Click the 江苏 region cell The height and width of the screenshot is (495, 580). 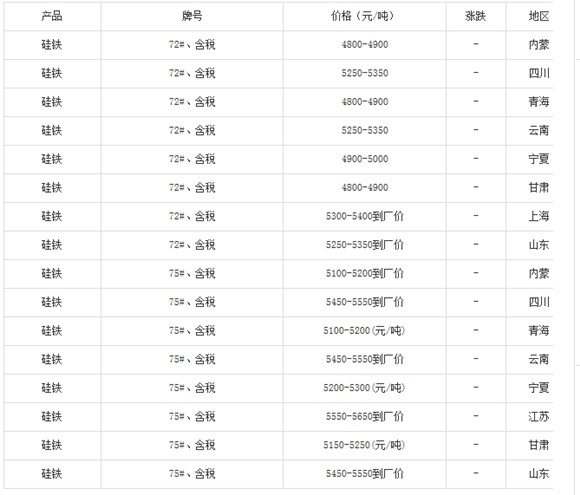[x=539, y=417]
